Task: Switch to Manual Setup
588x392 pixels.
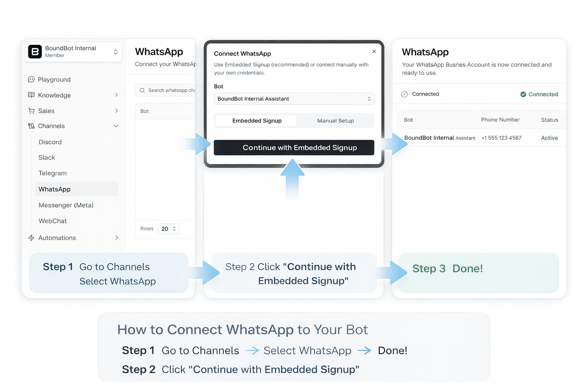Action: click(x=335, y=121)
